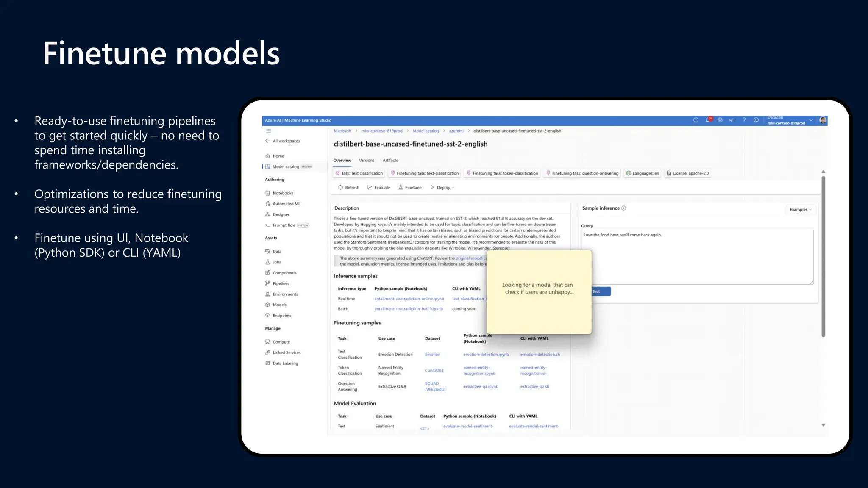Click the feedback smiley icon

click(x=756, y=120)
